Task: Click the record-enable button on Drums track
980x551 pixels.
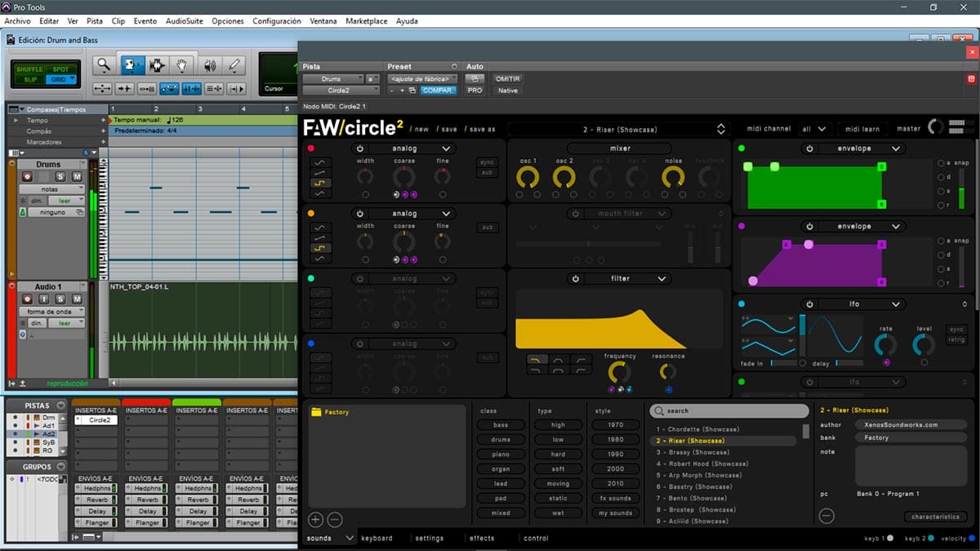Action: pyautogui.click(x=27, y=176)
